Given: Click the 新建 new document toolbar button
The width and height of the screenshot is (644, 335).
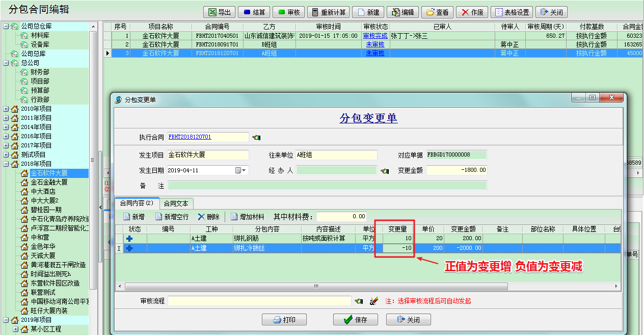Looking at the screenshot, I should point(368,12).
